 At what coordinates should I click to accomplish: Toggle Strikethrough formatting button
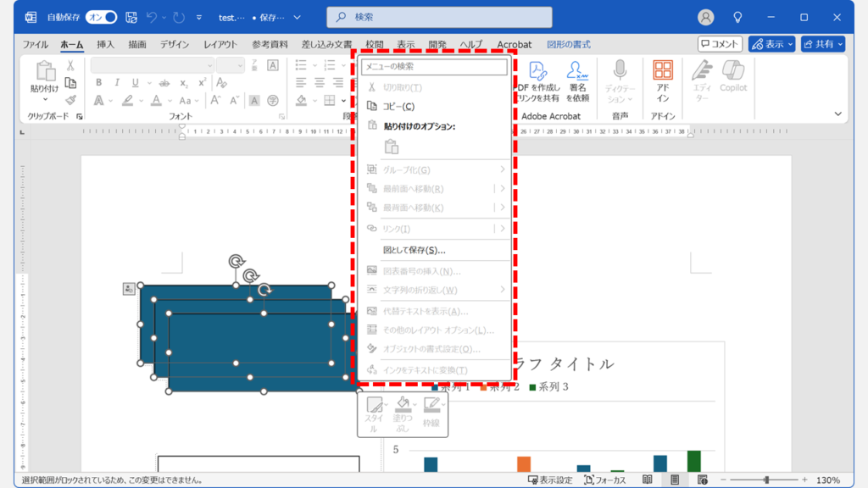pos(164,83)
